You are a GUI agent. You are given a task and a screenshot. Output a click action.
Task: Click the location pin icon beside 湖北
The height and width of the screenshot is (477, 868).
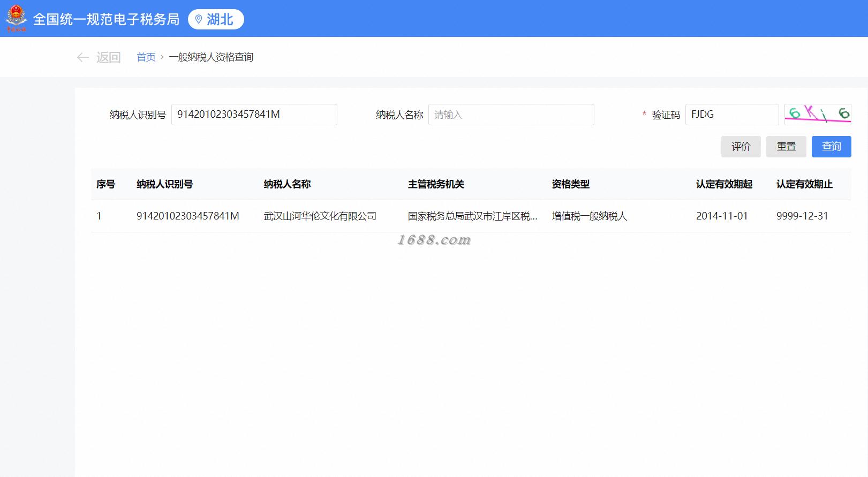[198, 19]
